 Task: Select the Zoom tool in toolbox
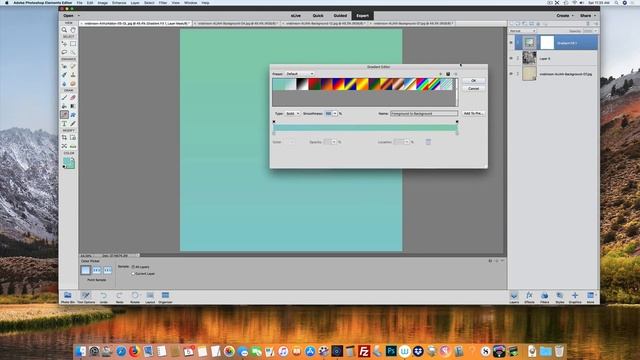coord(64,30)
